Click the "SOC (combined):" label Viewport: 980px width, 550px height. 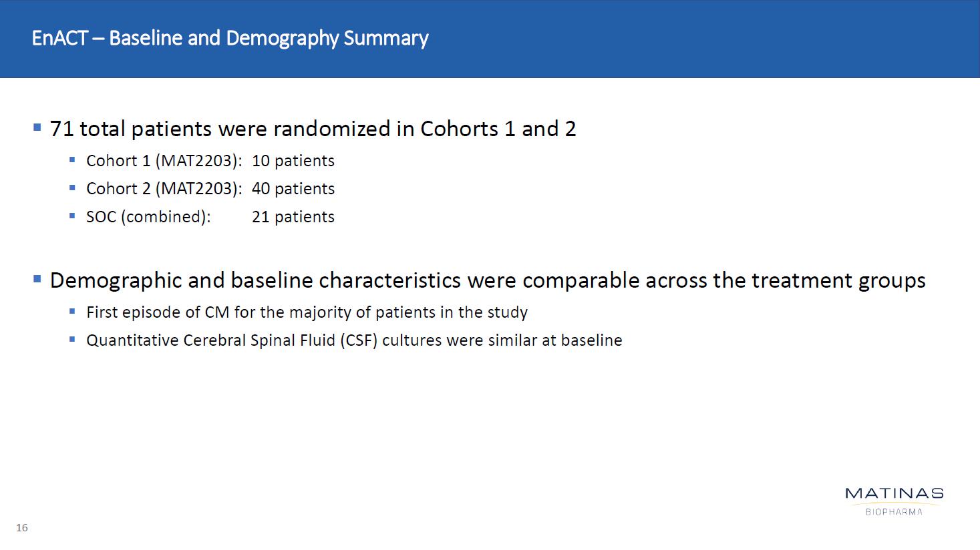[x=148, y=217]
